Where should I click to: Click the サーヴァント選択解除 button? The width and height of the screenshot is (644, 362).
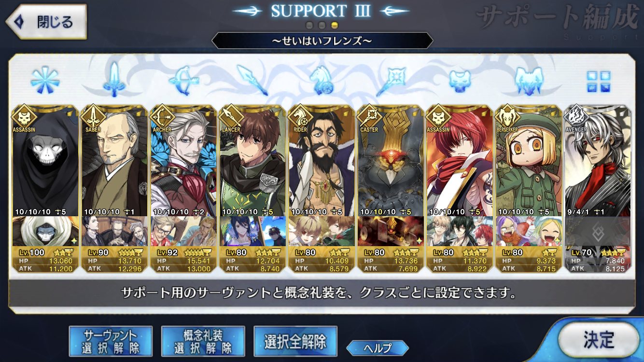click(111, 341)
